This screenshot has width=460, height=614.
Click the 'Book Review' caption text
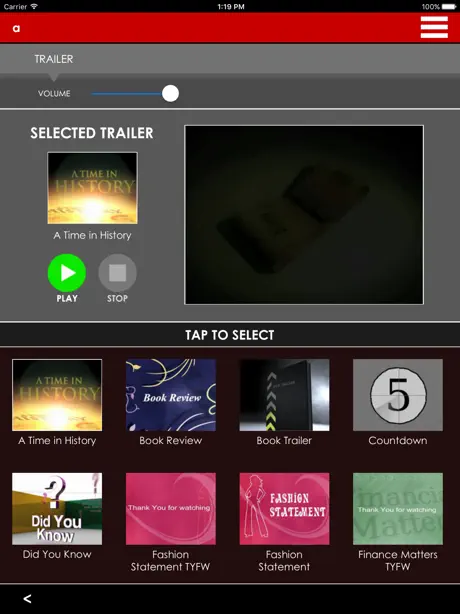coord(171,441)
